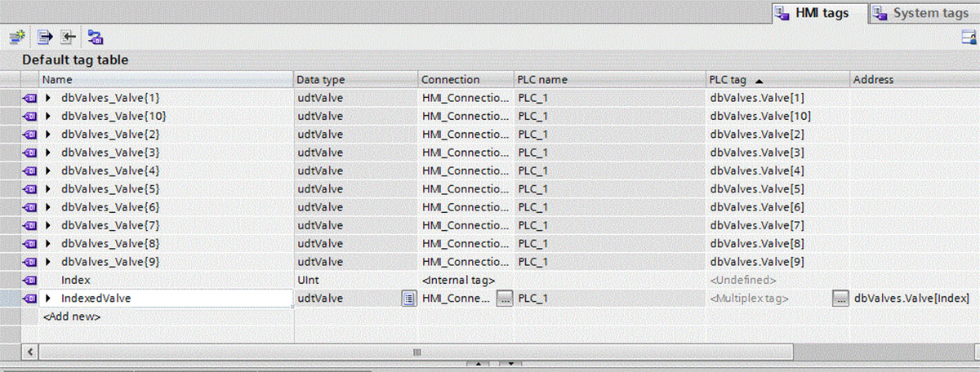Sort by the Name column header
Image resolution: width=980 pixels, height=372 pixels.
tap(167, 80)
